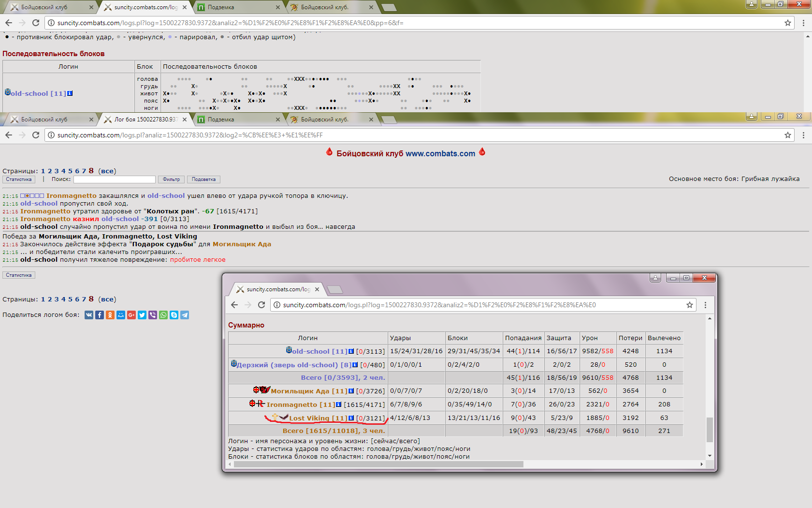Click horizontal scrollbar thumb in summary popup

378,464
